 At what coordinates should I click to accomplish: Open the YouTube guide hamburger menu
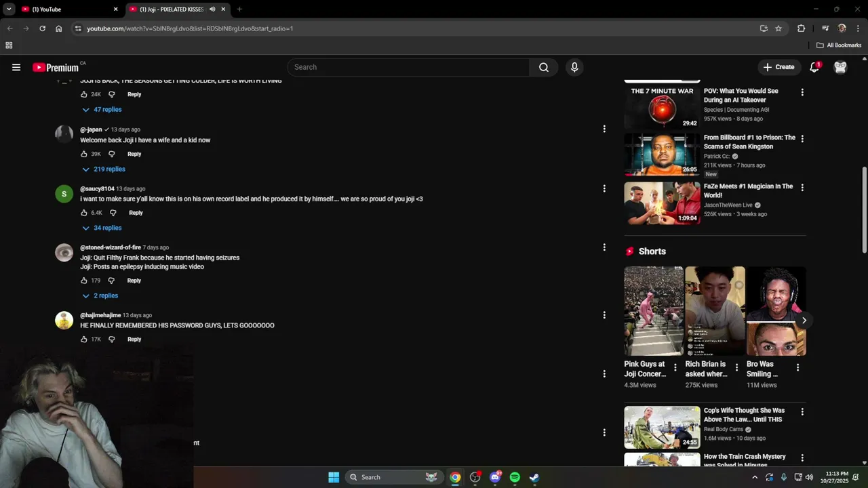click(x=16, y=67)
